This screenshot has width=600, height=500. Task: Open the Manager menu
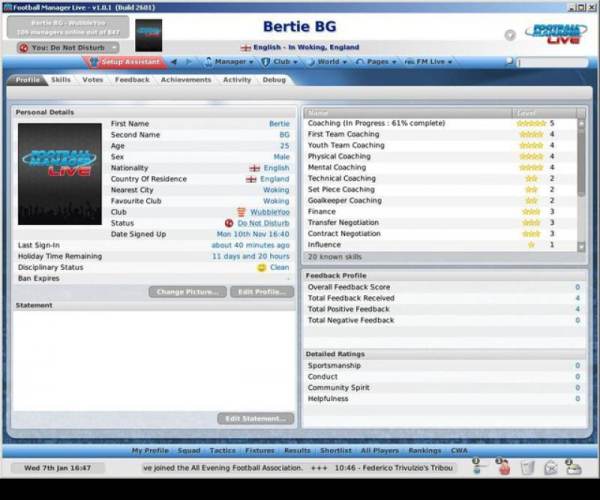(230, 62)
